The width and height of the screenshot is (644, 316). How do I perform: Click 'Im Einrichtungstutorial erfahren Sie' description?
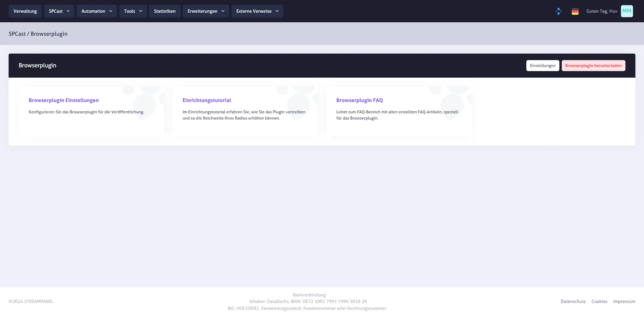[x=244, y=115]
